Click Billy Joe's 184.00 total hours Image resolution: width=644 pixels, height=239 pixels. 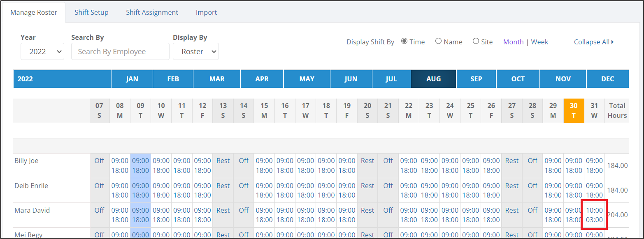pyautogui.click(x=618, y=165)
